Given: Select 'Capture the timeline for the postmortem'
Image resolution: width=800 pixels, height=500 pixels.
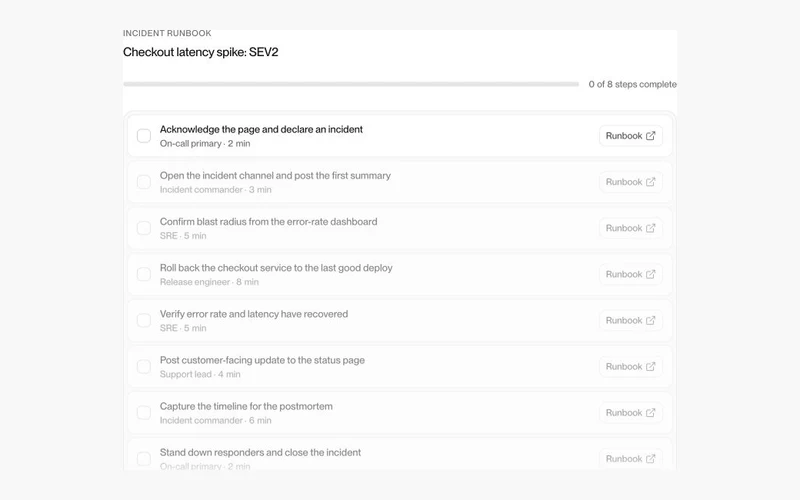Looking at the screenshot, I should click(246, 407).
